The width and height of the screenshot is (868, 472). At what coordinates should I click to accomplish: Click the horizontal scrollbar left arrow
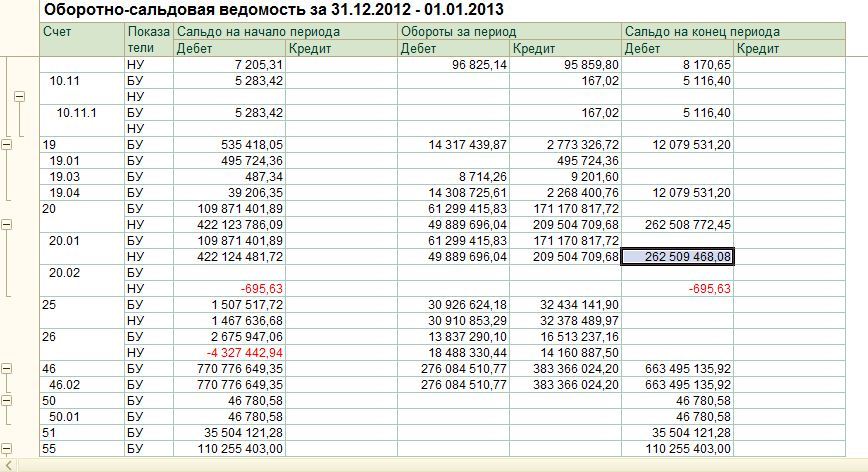[9, 465]
